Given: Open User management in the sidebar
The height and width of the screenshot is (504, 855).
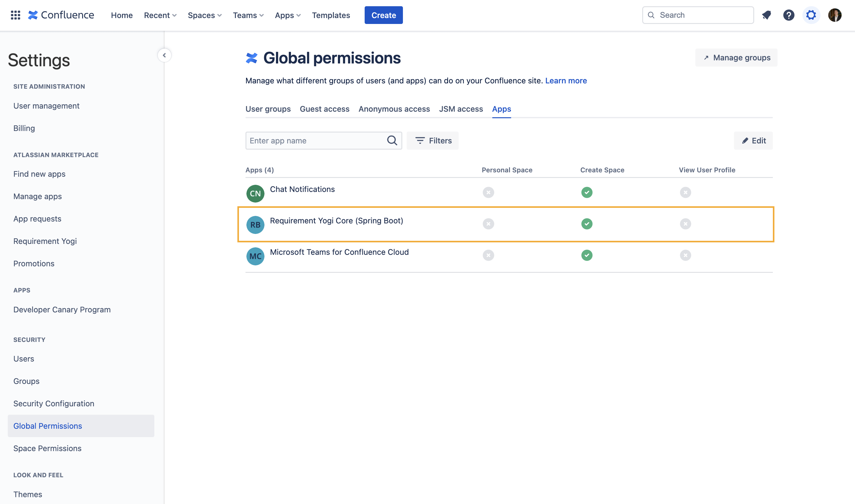Looking at the screenshot, I should point(46,106).
